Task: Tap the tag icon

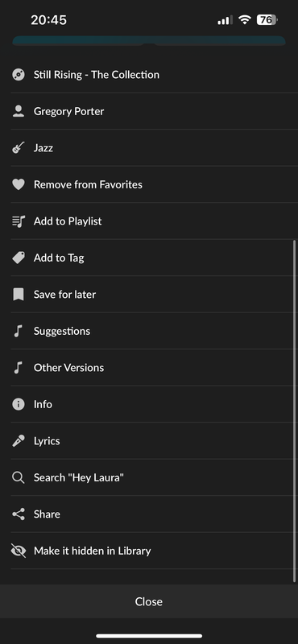Action: point(18,258)
